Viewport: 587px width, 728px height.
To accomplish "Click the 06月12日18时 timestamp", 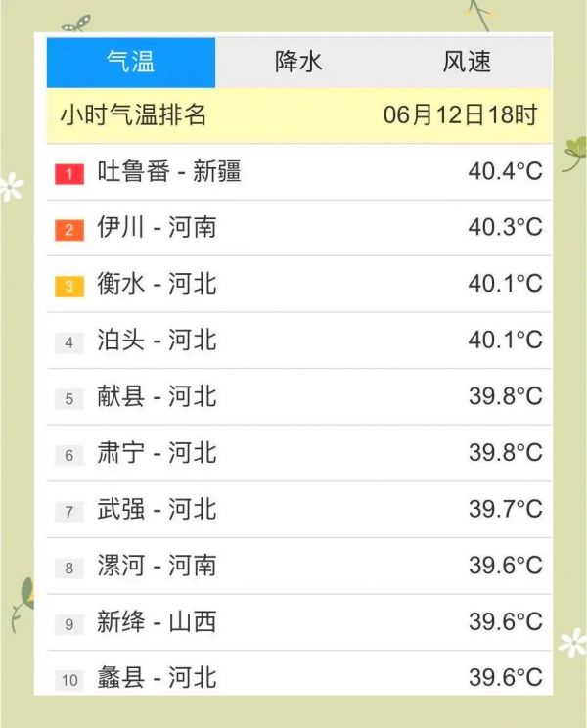I will [461, 114].
